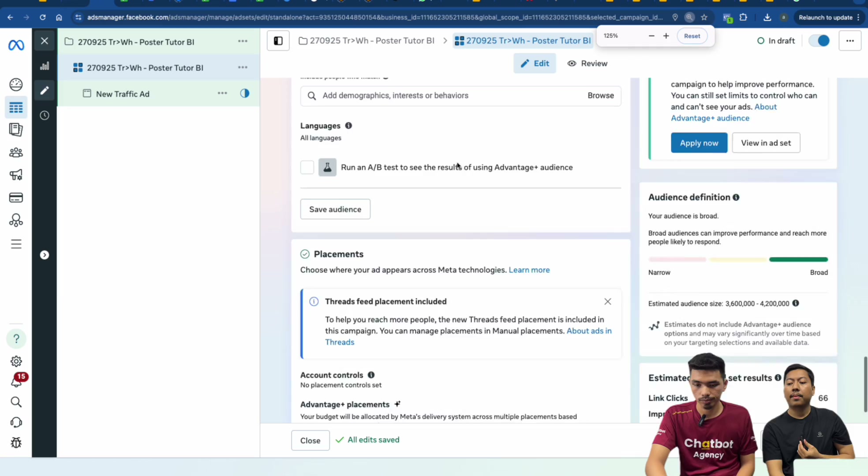Open the Learn more placements link

point(529,270)
